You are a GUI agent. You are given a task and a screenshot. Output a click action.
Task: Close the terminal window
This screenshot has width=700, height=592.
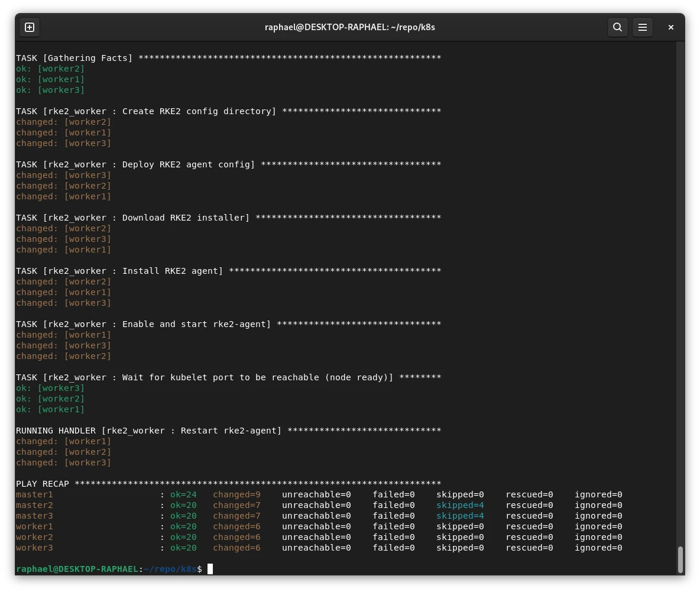(670, 27)
